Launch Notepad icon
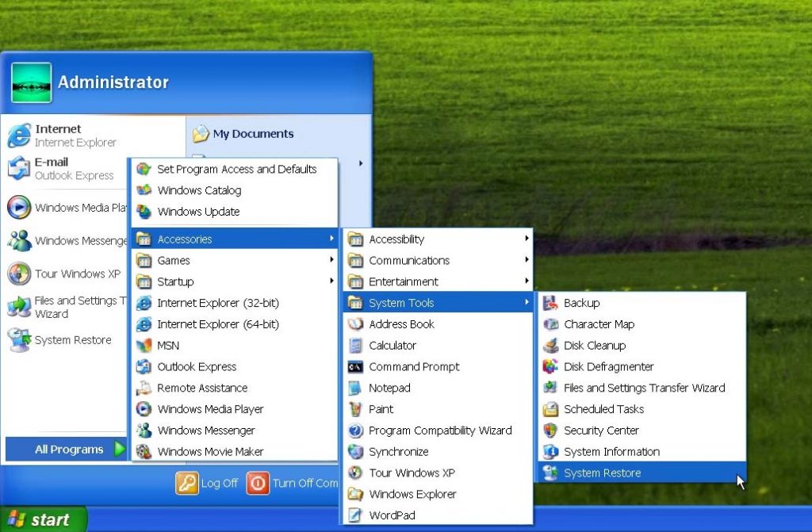 tap(355, 388)
